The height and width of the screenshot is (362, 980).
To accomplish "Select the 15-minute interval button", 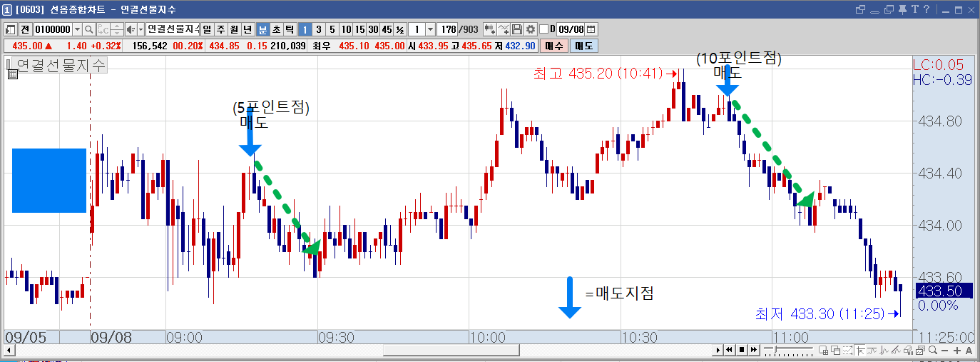I will [359, 29].
